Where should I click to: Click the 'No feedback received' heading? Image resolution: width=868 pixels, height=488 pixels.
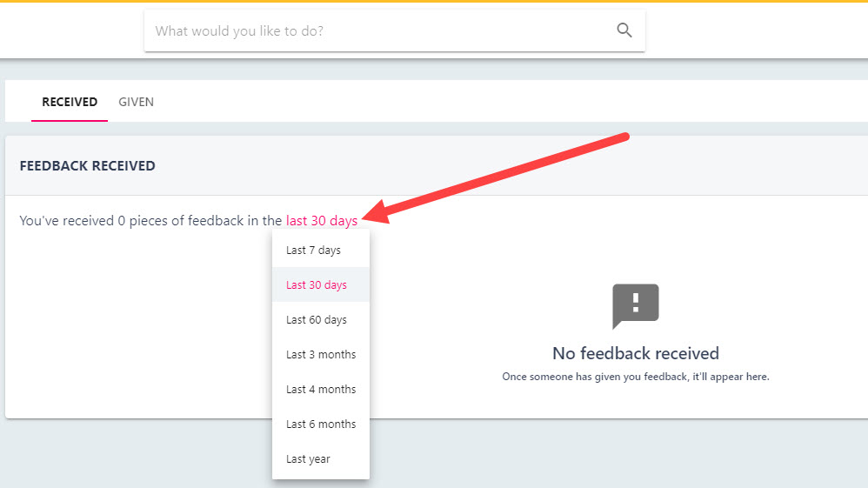pyautogui.click(x=636, y=353)
